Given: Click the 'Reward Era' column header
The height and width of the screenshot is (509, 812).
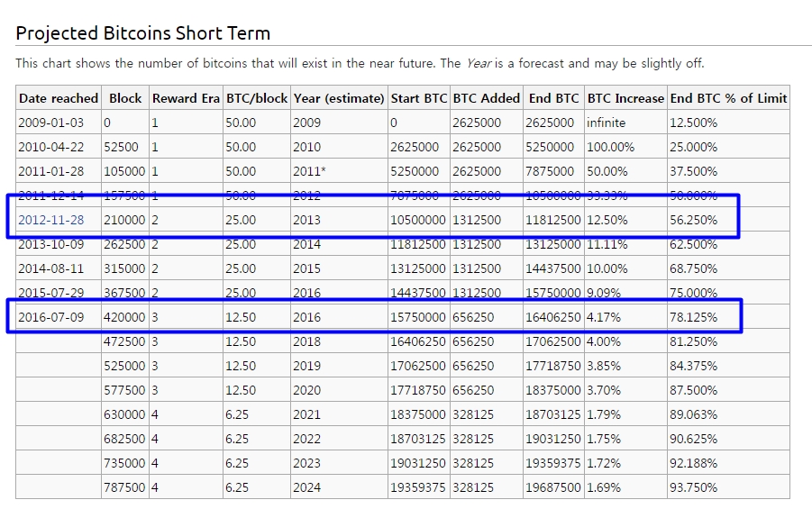Looking at the screenshot, I should point(186,98).
